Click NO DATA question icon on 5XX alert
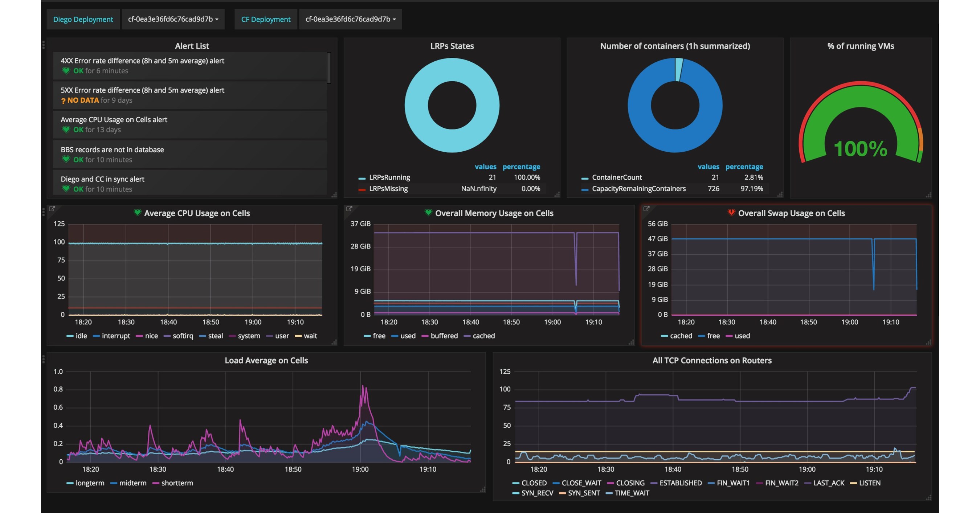 click(63, 101)
